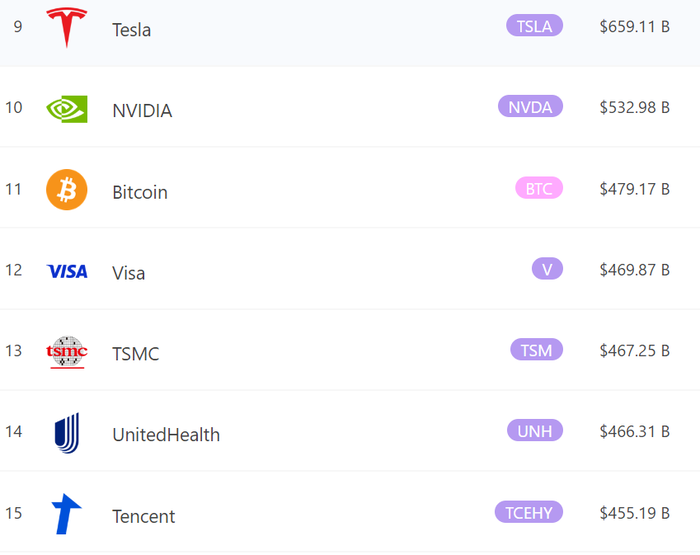The height and width of the screenshot is (555, 700).
Task: Open the UnitedHealth company link
Action: [166, 435]
